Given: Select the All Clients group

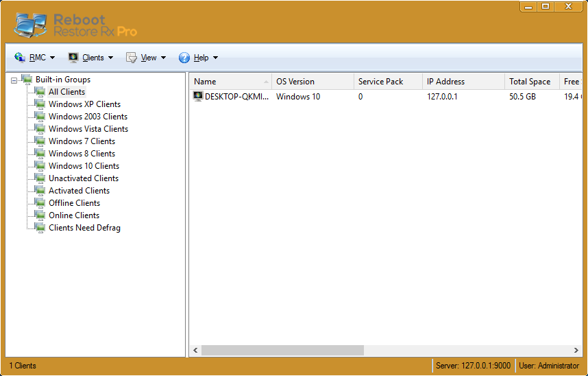Looking at the screenshot, I should [66, 92].
